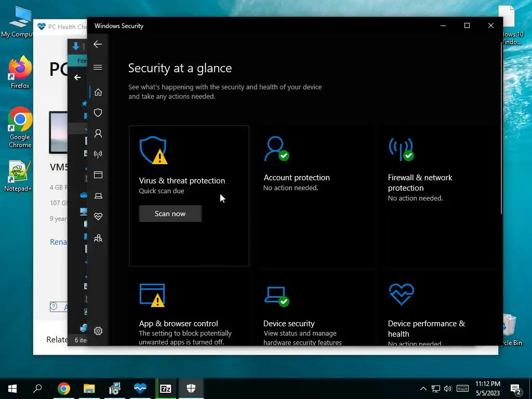Select Home icon in the sidebar
Viewport: 532px width, 399px height.
[98, 92]
